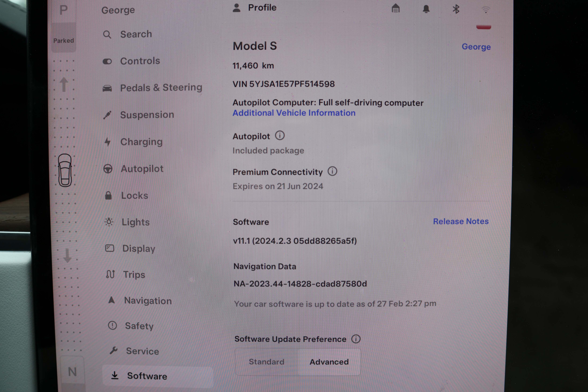Tap 'Included package' text under Autopilot
The image size is (588, 392).
(268, 151)
